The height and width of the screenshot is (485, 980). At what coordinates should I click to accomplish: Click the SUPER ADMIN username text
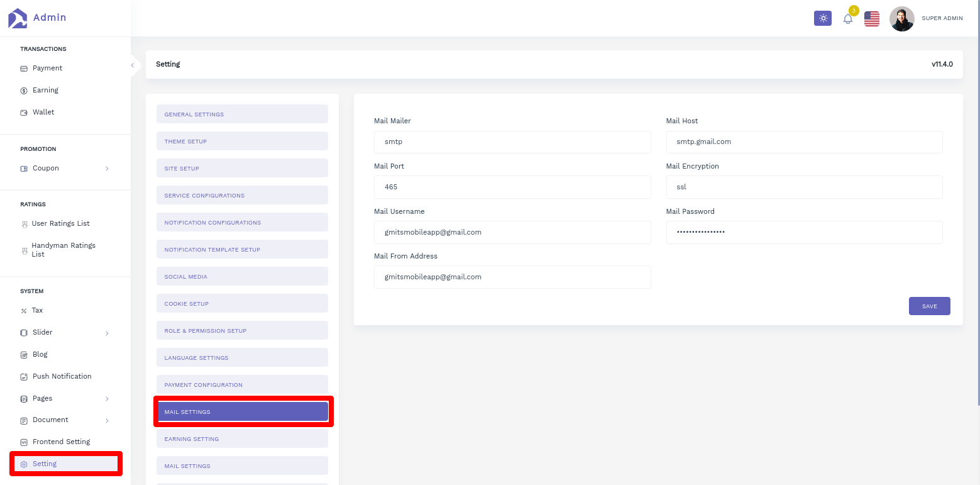[x=942, y=19]
